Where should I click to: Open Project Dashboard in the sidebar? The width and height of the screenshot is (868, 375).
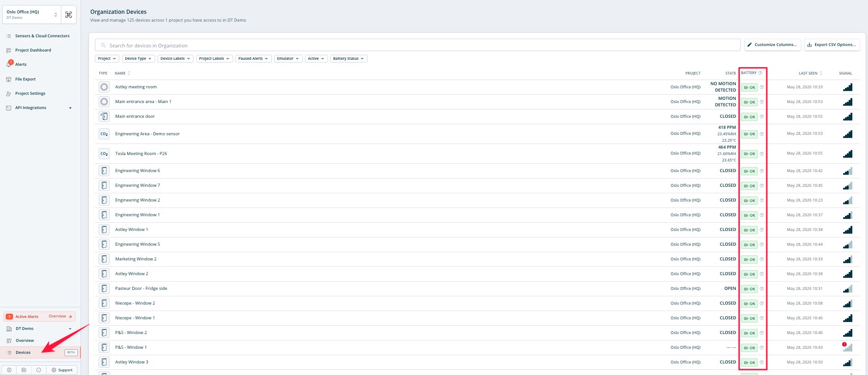click(x=33, y=50)
